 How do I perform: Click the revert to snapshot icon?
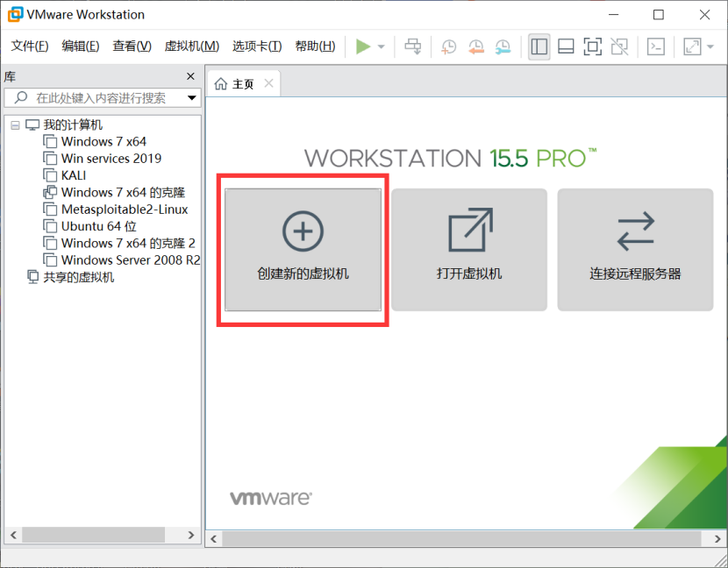[x=476, y=46]
